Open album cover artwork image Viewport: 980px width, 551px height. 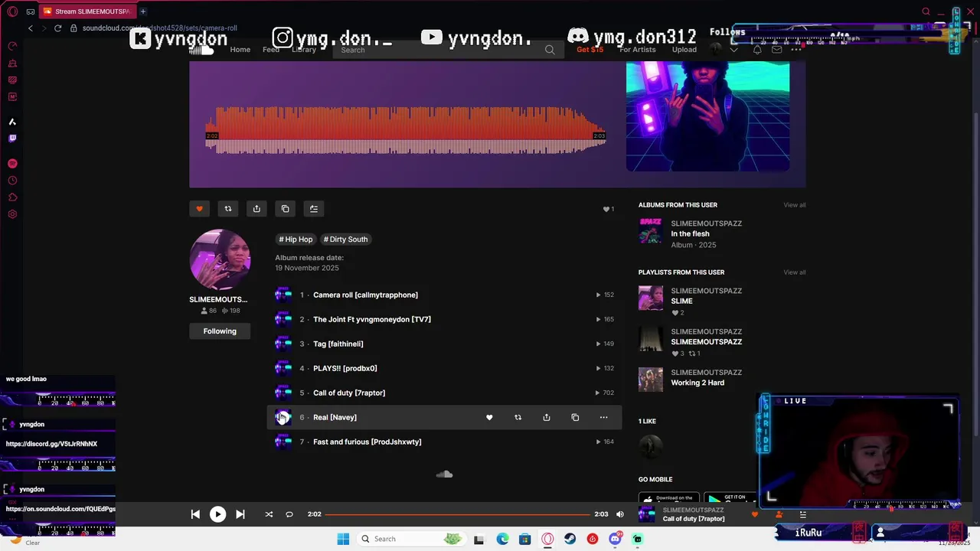tap(707, 116)
